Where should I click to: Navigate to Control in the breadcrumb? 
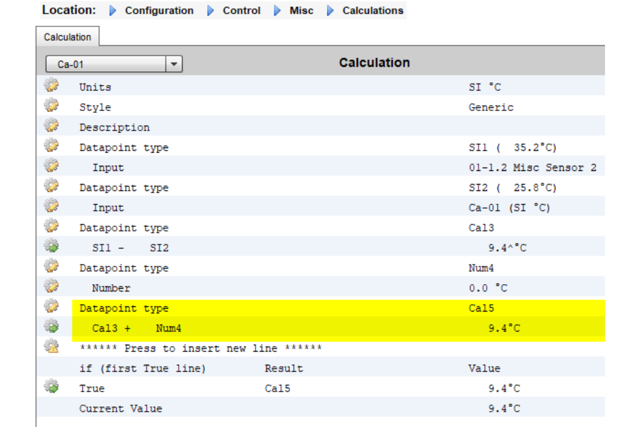[241, 11]
